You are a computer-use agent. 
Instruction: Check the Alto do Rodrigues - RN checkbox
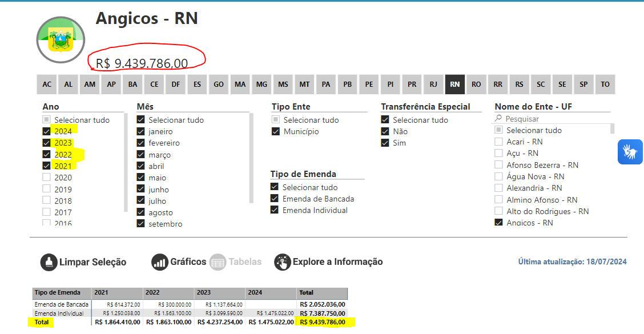tap(498, 211)
